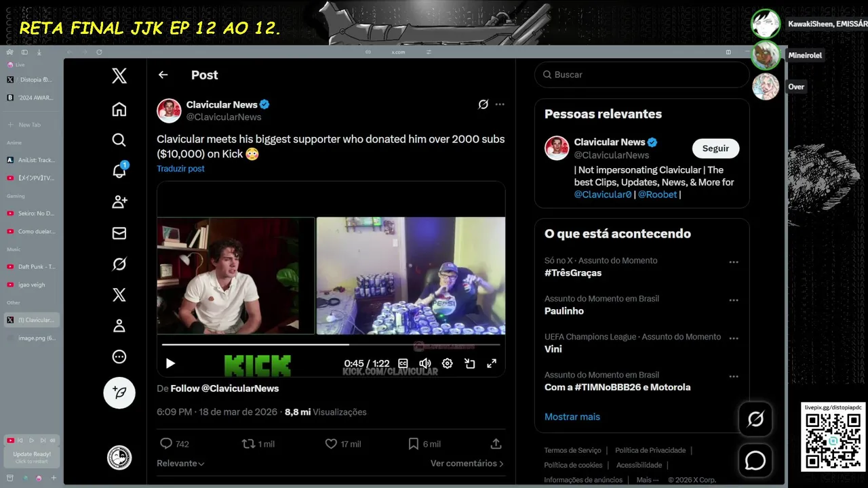
Task: Toggle closed captions on the video
Action: click(x=403, y=364)
